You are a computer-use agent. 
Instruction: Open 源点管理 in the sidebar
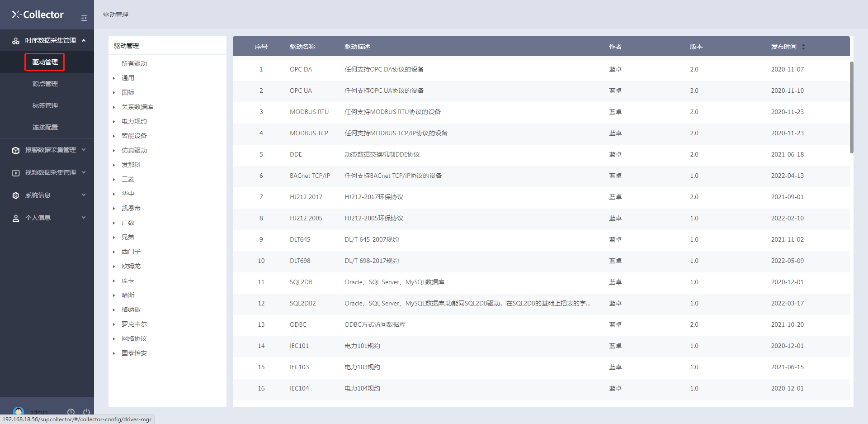point(45,84)
